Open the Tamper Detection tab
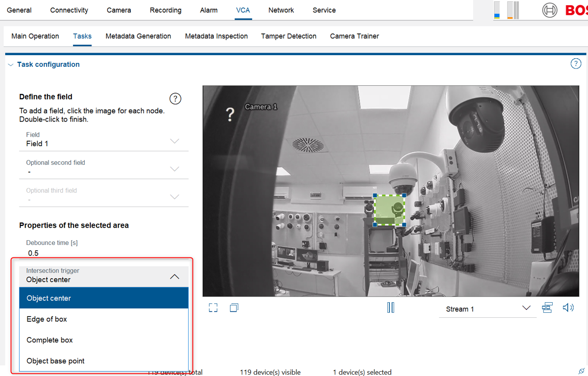This screenshot has height=376, width=588. point(288,36)
